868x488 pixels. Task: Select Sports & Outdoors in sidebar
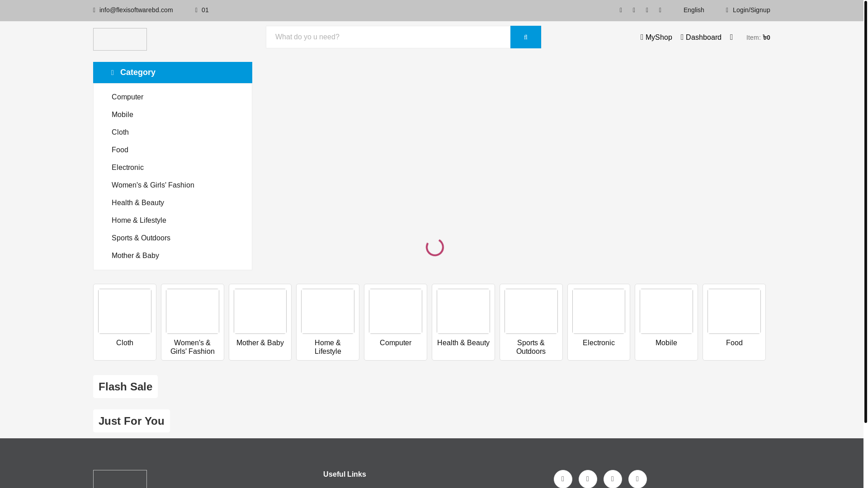pos(141,238)
